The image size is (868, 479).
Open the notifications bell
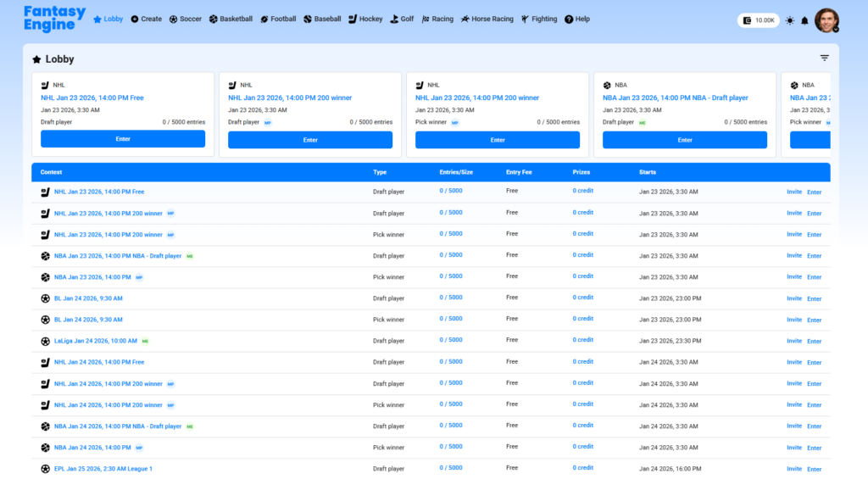pos(804,20)
